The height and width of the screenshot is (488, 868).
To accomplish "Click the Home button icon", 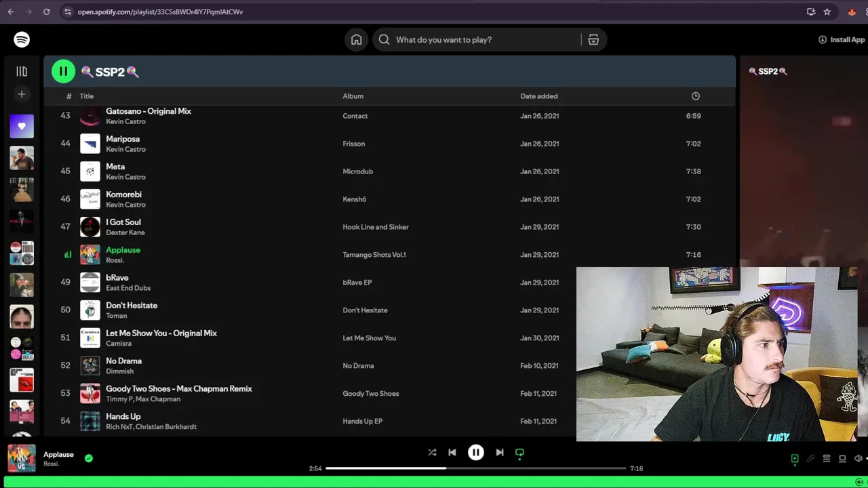I will (357, 39).
